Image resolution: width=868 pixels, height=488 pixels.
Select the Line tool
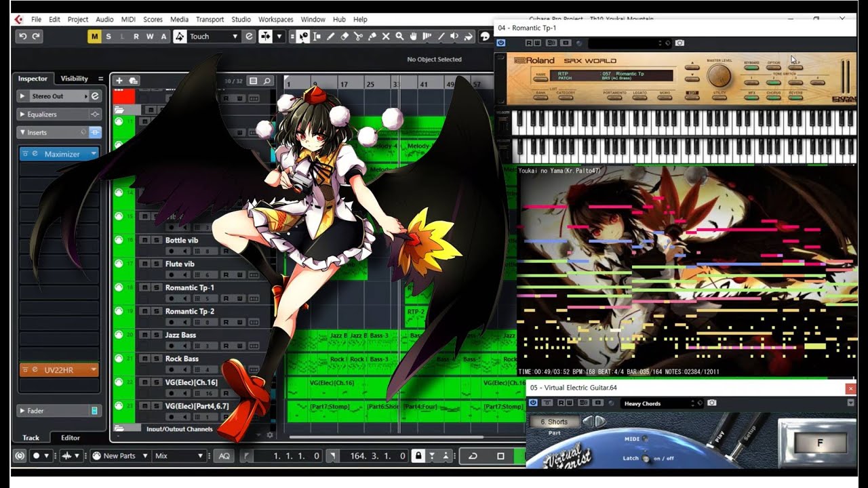pyautogui.click(x=441, y=36)
